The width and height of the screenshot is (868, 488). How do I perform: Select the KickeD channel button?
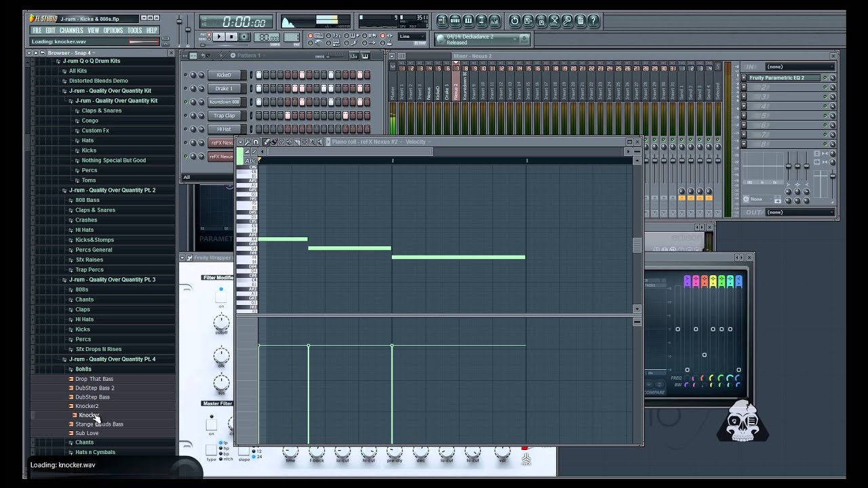coord(224,75)
